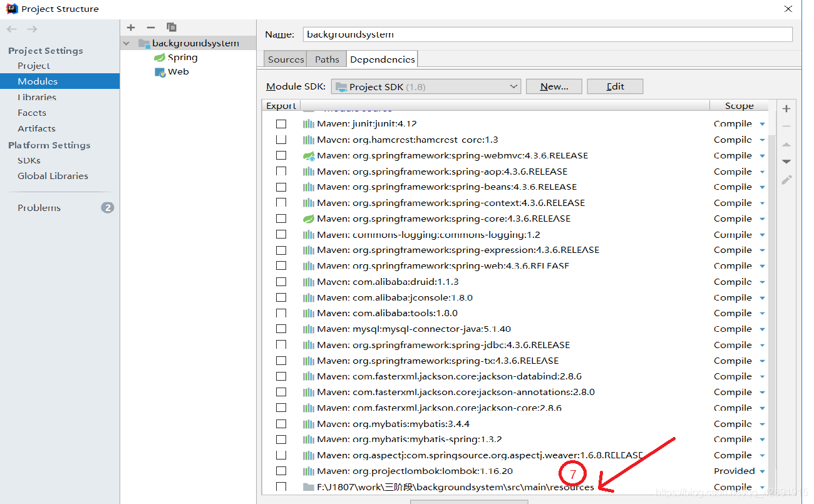Check Export for junit:junit:4.12
Image resolution: width=814 pixels, height=504 pixels.
[x=281, y=124]
